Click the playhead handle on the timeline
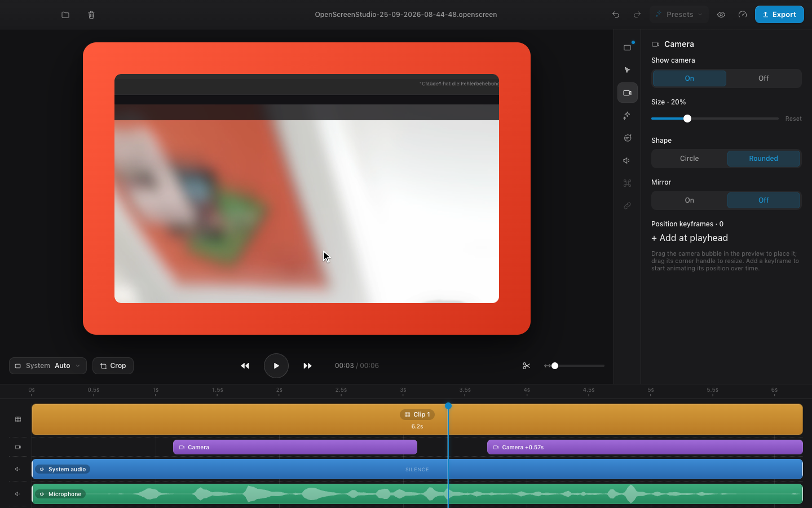This screenshot has height=508, width=812. pos(448,406)
